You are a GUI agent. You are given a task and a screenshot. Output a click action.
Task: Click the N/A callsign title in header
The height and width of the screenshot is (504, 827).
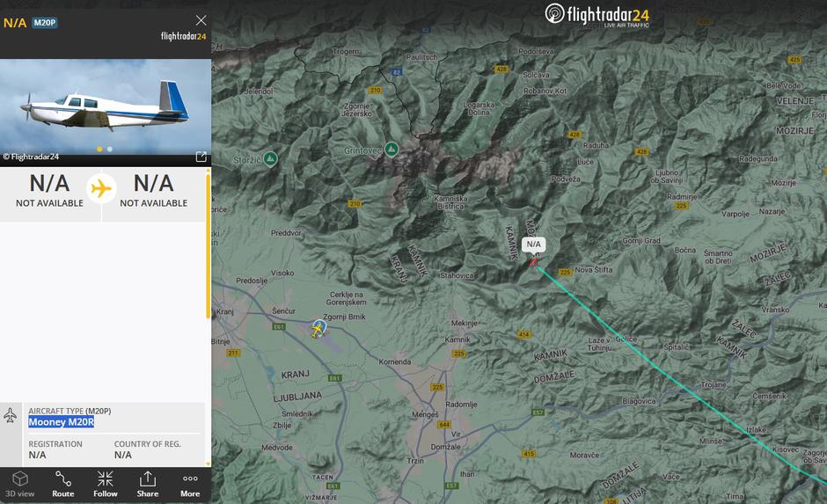pos(15,23)
